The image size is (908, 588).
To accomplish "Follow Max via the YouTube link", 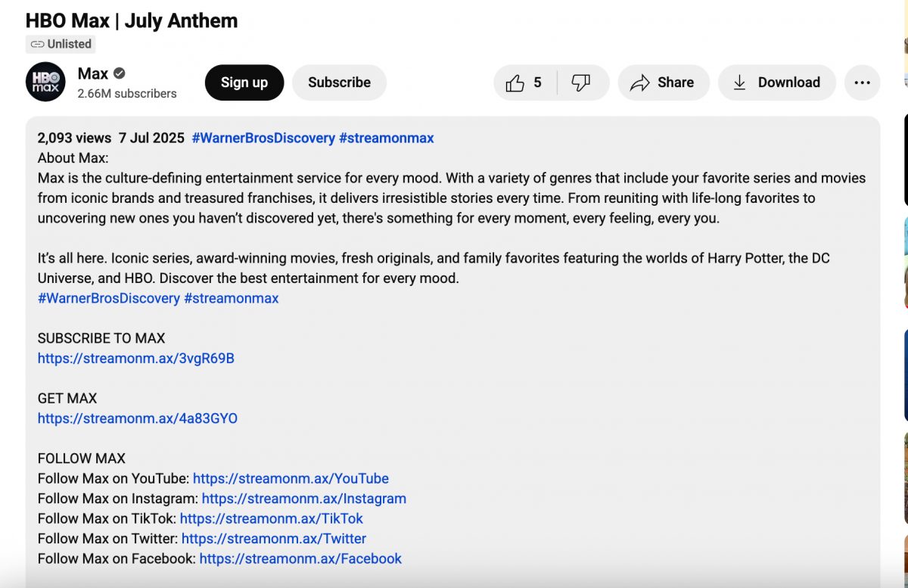I will (x=291, y=478).
